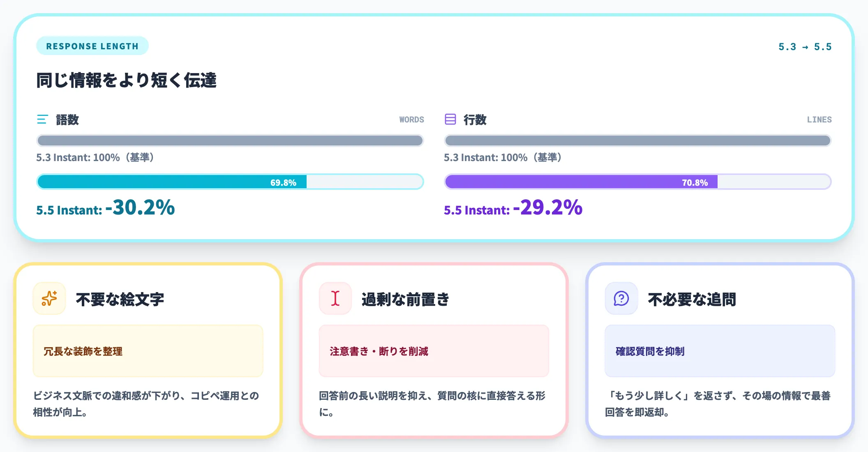
Task: Click the LINES caption
Action: click(819, 120)
